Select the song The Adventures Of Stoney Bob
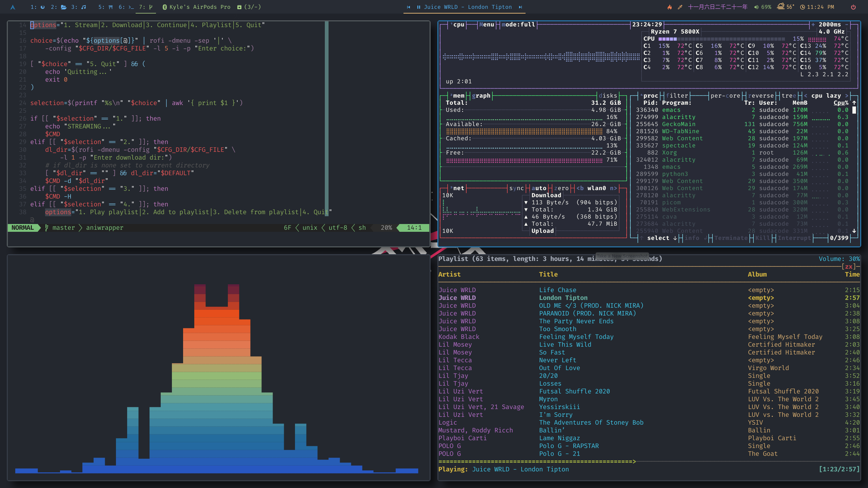This screenshot has height=488, width=868. point(649,422)
